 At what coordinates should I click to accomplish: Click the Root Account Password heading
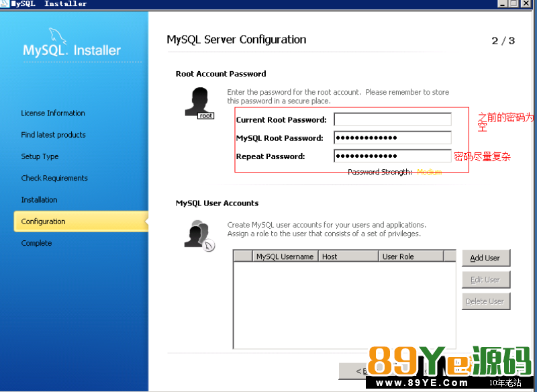[221, 74]
